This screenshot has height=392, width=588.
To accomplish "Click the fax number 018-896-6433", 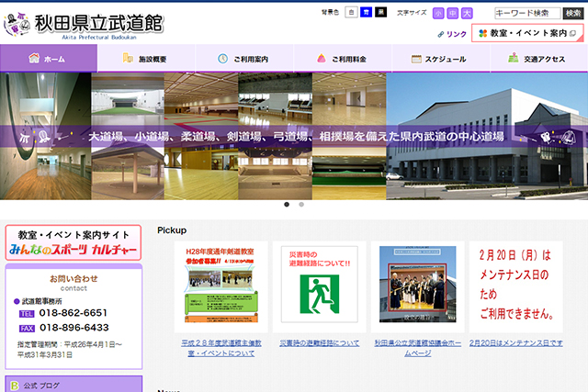I will 74,328.
